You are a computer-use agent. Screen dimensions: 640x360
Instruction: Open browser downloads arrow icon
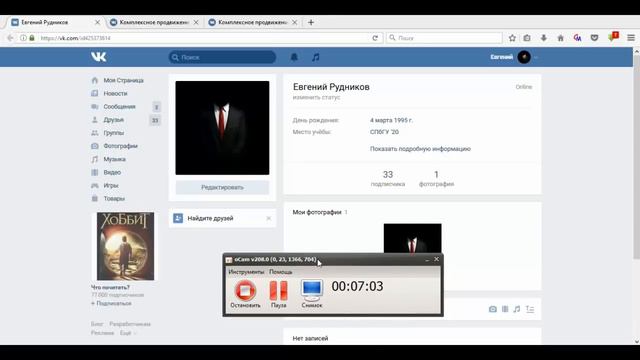(544, 38)
